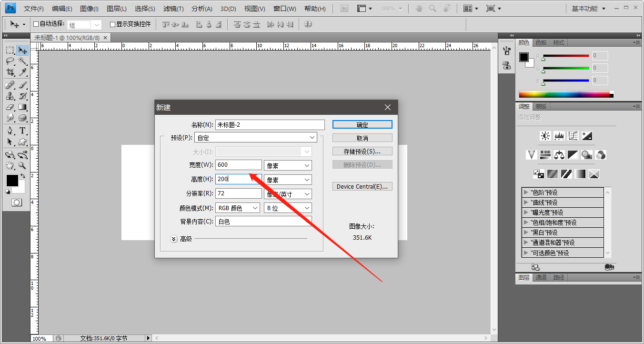Expand the 高级 advanced options
Screen dimensions: 644x344
174,239
